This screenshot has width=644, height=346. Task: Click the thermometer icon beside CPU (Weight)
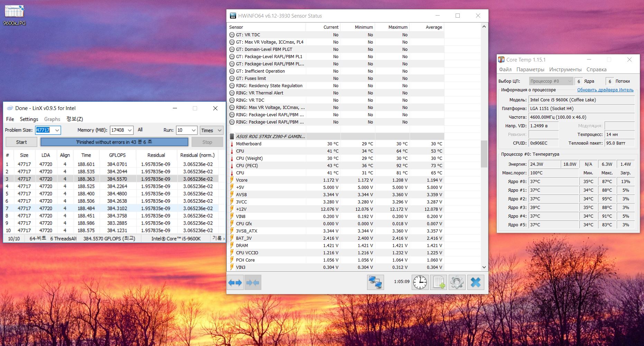232,158
